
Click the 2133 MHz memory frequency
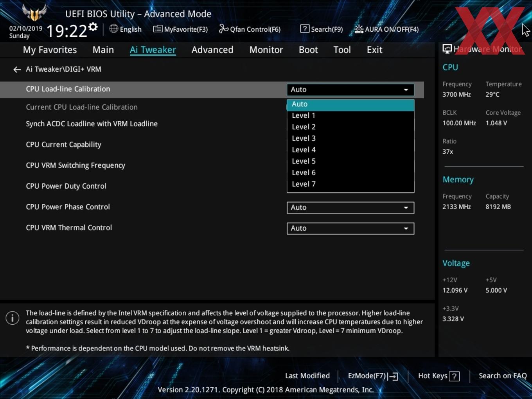tap(457, 207)
